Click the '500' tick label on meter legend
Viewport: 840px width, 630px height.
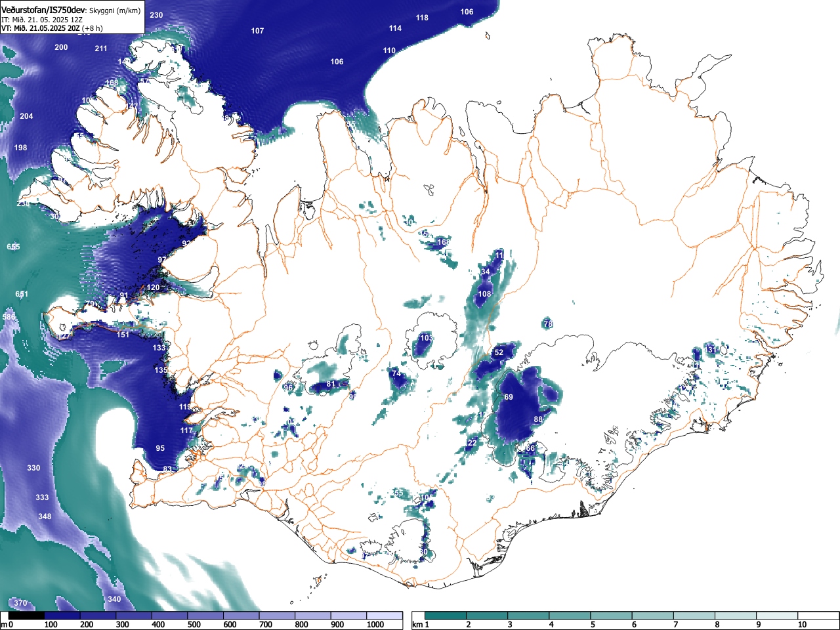tap(194, 625)
